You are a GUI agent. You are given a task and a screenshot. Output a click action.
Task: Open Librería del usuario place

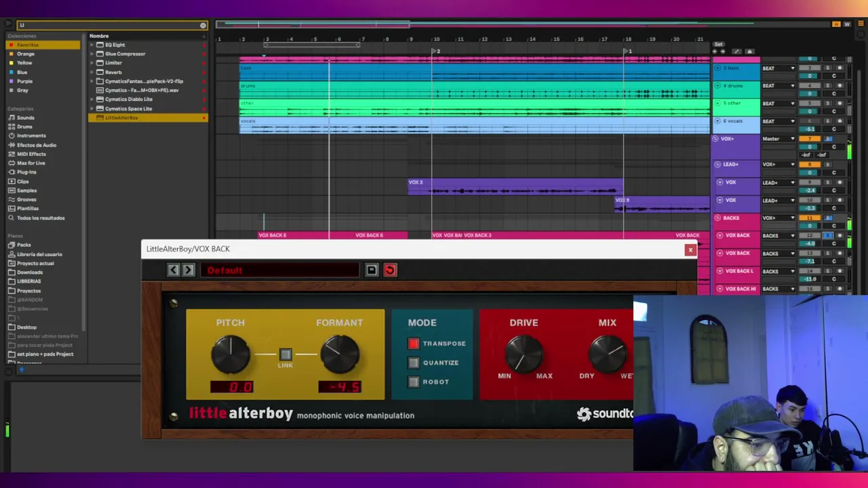[x=39, y=254]
